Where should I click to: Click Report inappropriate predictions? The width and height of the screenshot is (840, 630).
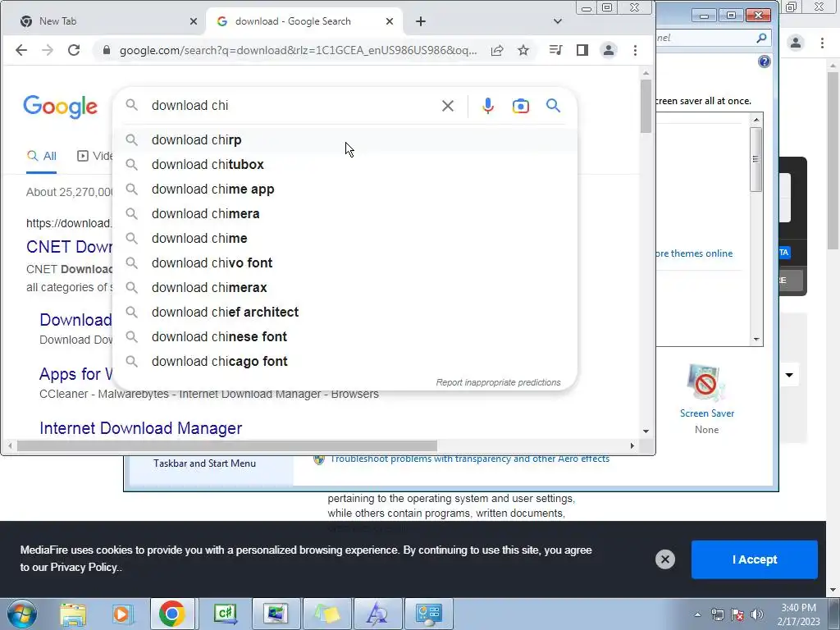coord(498,382)
